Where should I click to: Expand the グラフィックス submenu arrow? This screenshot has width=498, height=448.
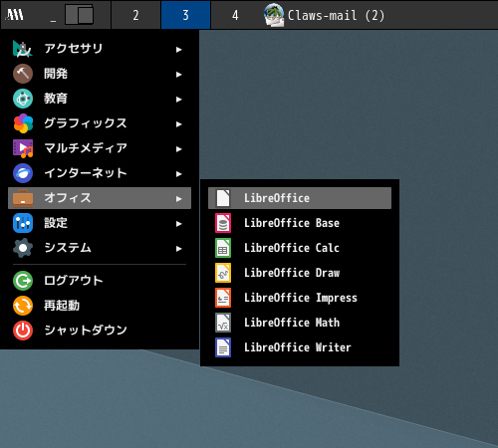(179, 124)
